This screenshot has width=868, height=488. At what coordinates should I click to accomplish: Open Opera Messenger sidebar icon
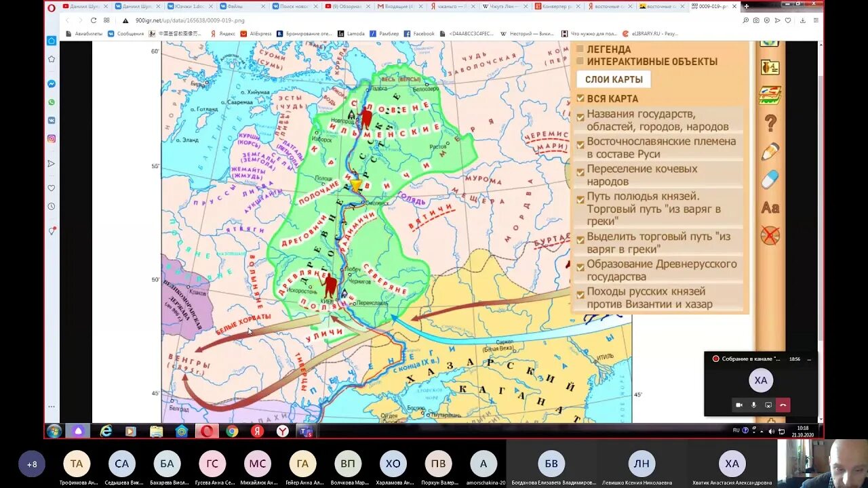pos(52,84)
